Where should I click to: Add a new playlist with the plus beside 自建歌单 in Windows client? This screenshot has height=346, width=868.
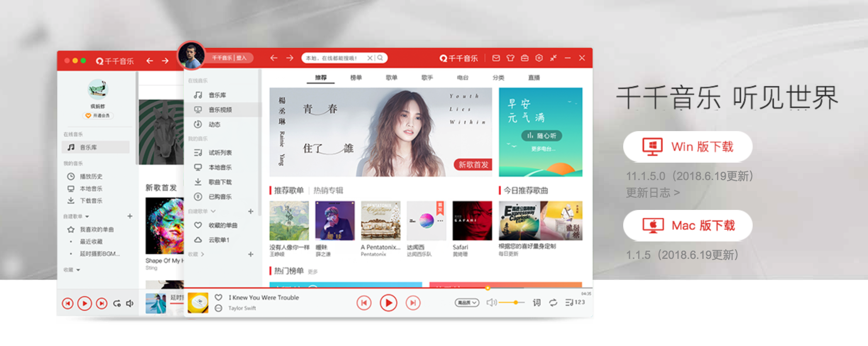[x=251, y=211]
